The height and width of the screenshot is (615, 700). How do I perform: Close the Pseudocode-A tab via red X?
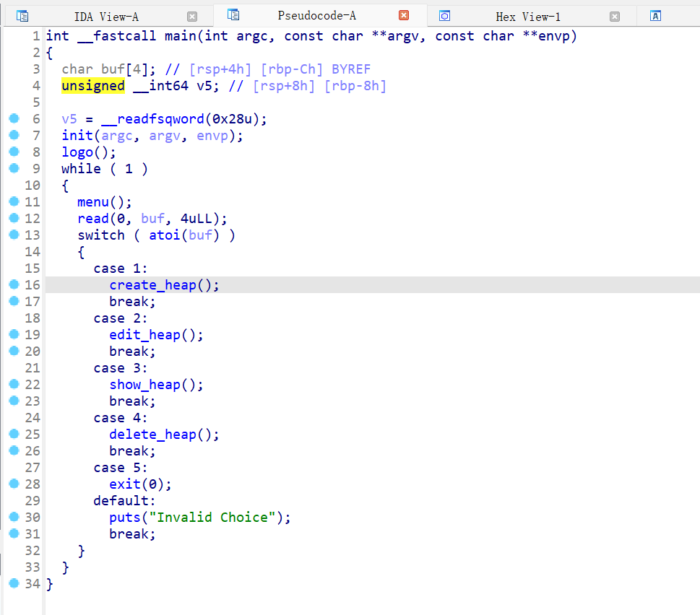tap(404, 16)
